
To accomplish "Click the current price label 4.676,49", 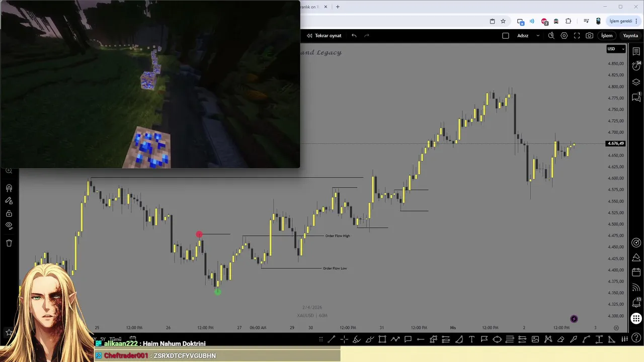I will tap(616, 143).
